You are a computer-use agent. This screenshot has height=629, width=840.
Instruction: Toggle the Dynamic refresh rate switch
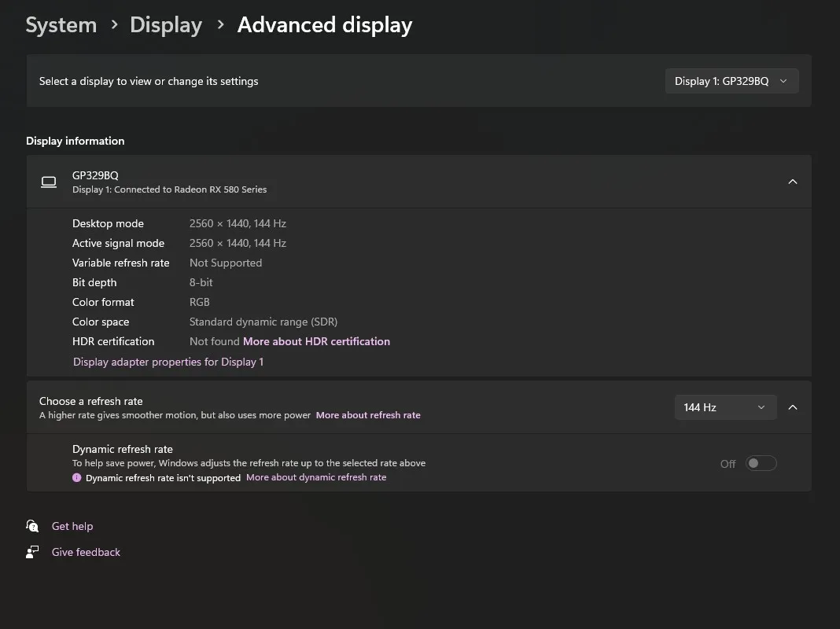[761, 463]
